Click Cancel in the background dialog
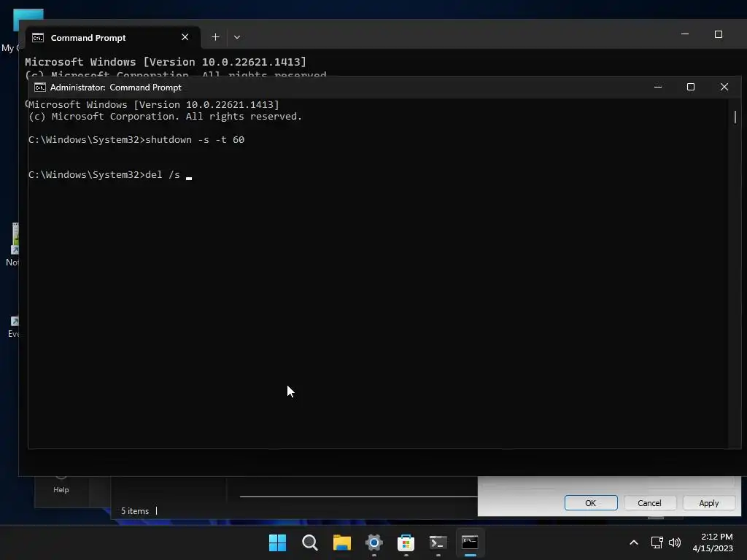The height and width of the screenshot is (560, 747). [649, 503]
